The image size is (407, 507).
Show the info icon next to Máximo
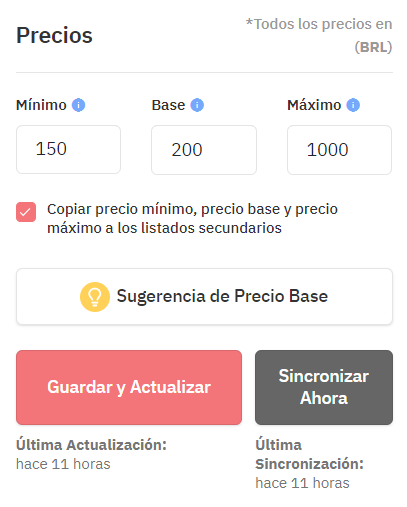coord(353,105)
